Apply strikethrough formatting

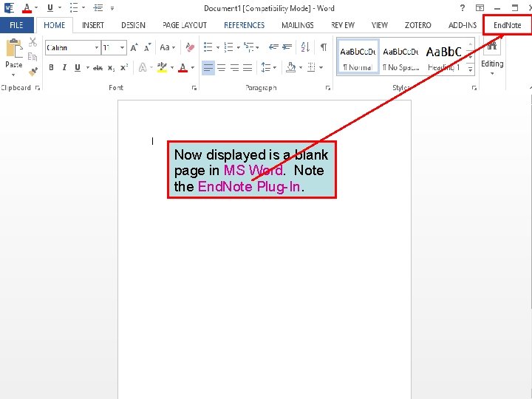tap(98, 68)
